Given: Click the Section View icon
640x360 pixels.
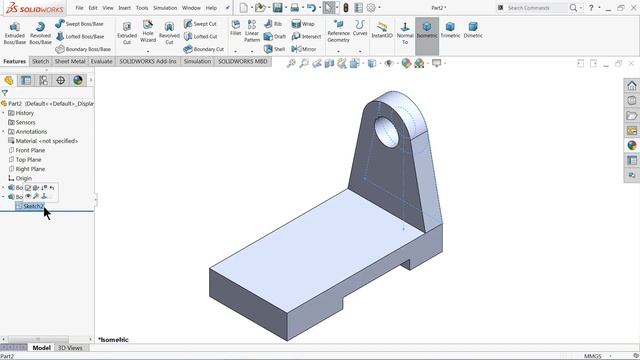Looking at the screenshot, I should (329, 63).
